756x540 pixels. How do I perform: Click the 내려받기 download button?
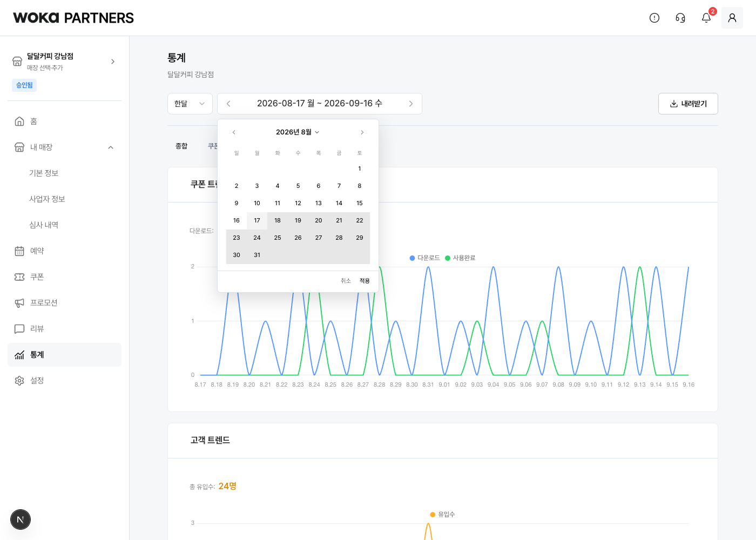tap(688, 104)
